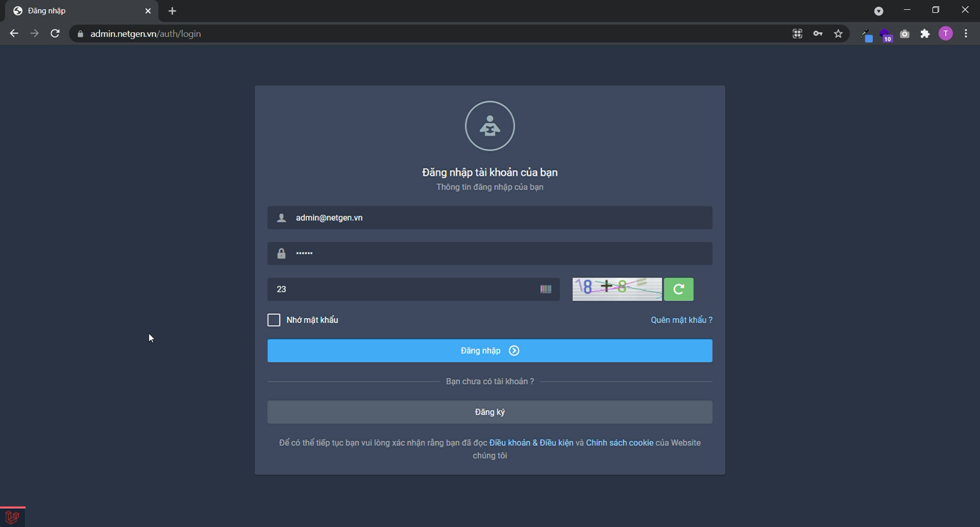Enable the "Nhớ mật khẩu" checkbox
This screenshot has width=980, height=527.
[x=274, y=320]
